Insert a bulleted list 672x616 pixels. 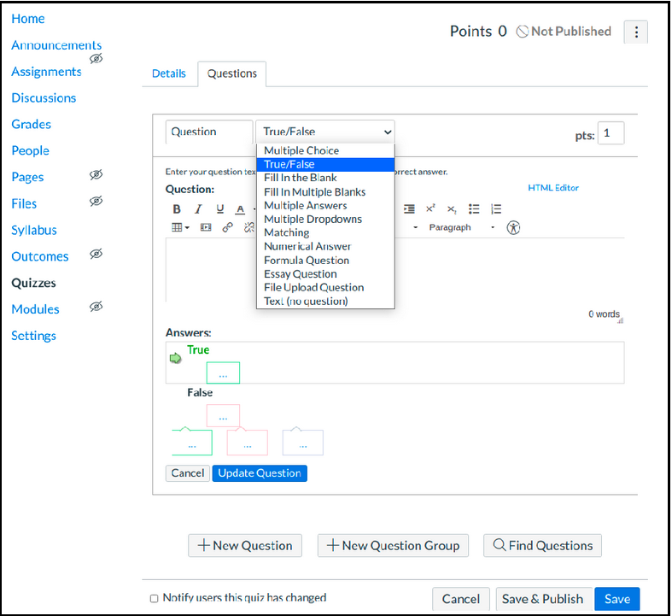pos(475,209)
